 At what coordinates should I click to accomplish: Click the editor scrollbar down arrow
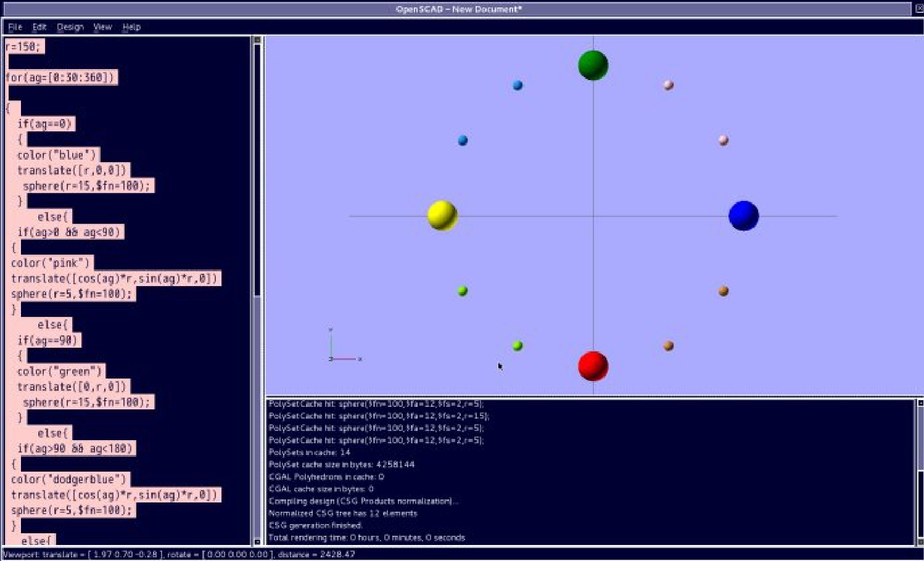tap(257, 542)
